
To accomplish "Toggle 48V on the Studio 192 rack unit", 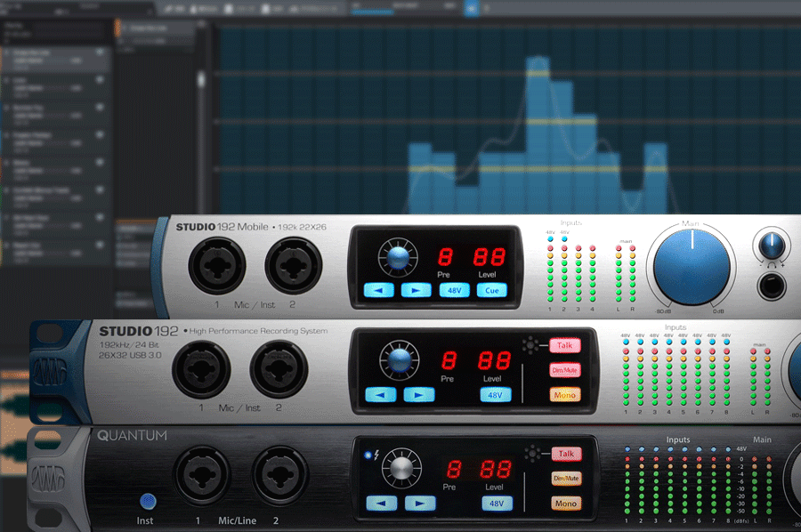I will click(x=495, y=394).
